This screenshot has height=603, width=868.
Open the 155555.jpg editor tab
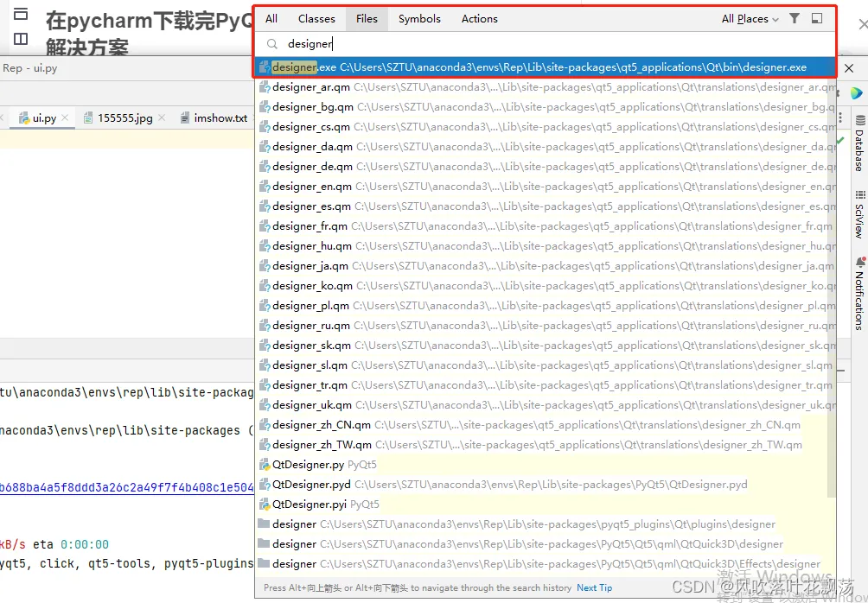pyautogui.click(x=125, y=117)
